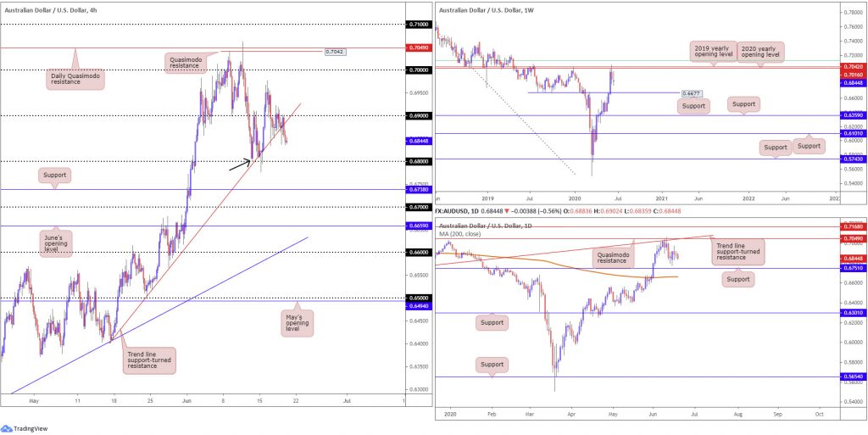868x435 pixels.
Task: Click the daily Trend line support-turned resistance callout
Action: (738, 252)
